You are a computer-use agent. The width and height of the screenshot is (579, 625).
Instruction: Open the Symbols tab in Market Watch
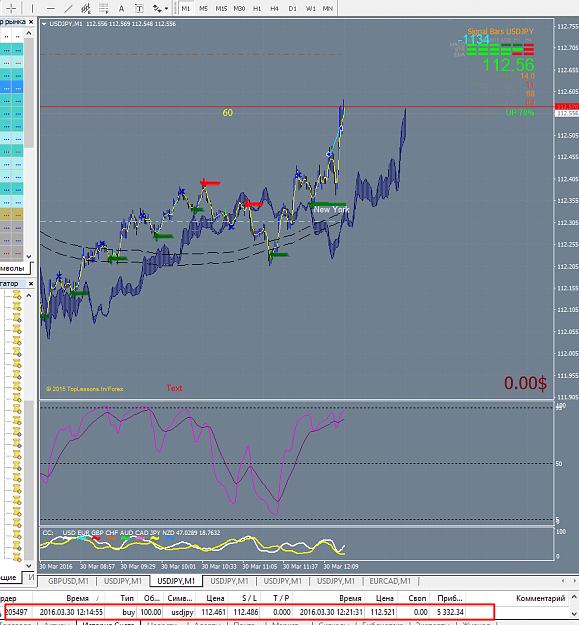[14, 268]
